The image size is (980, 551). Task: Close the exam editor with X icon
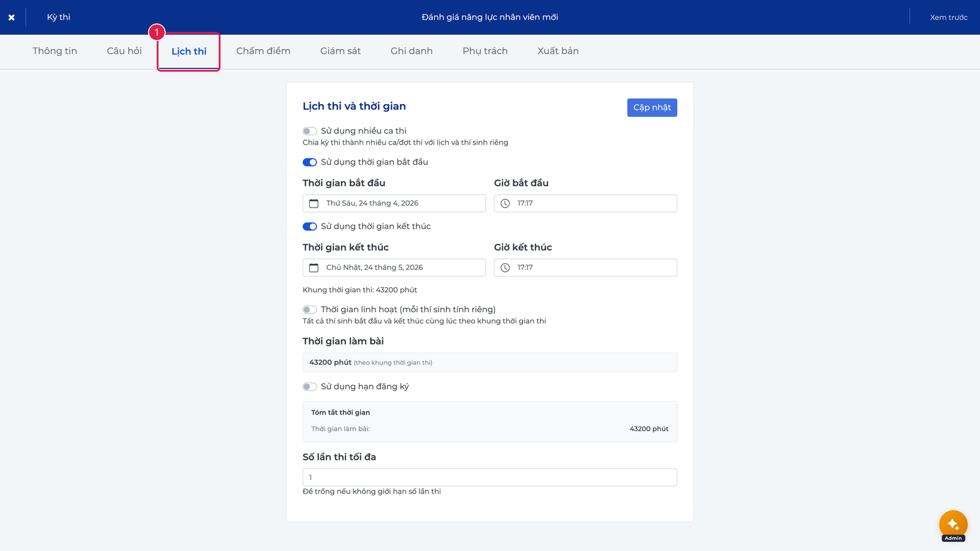(12, 17)
